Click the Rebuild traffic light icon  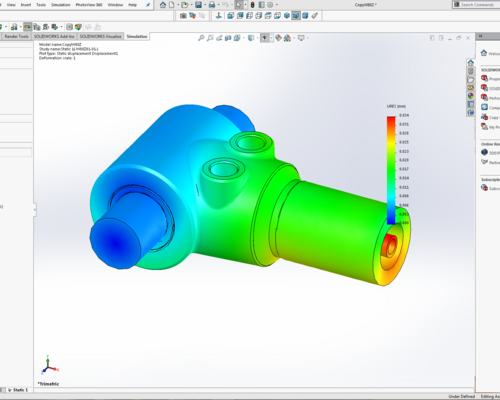tap(253, 5)
